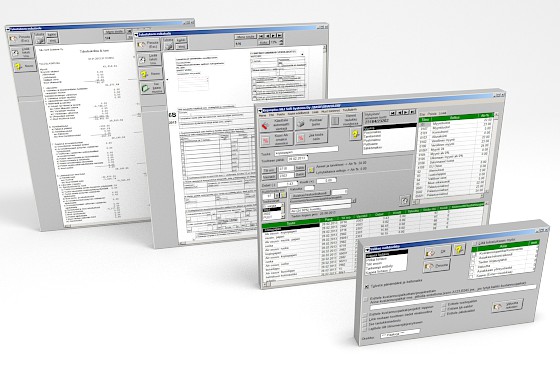560x373 pixels.
Task: Open the system menu arrow of leftmost report window
Action: click(x=8, y=29)
